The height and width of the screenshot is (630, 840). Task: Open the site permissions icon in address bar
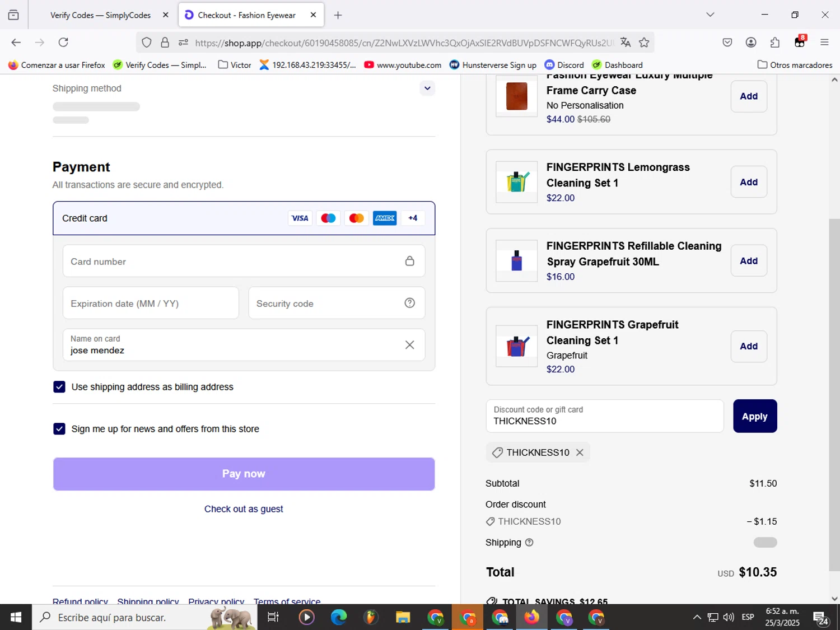(183, 43)
